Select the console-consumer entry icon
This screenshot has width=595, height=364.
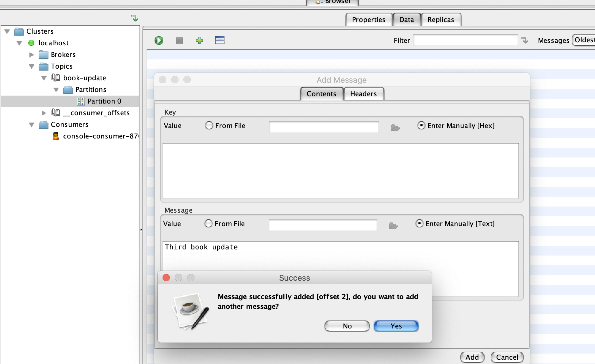coord(56,136)
